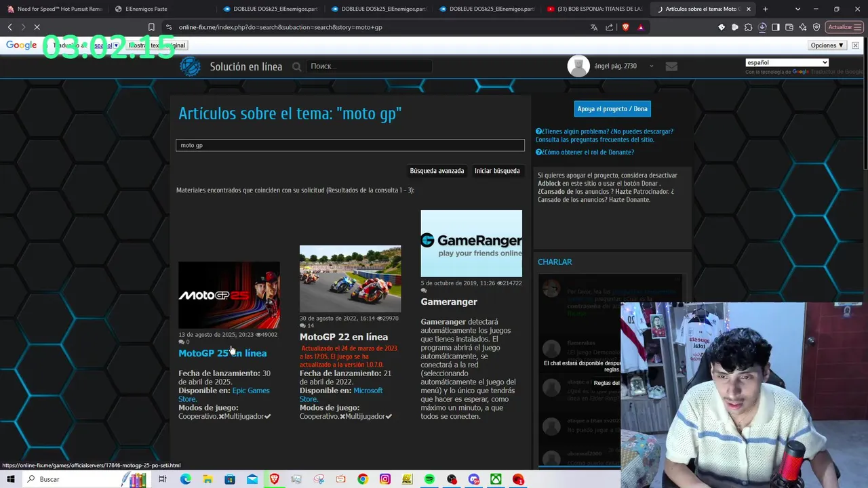
Task: Click the share page icon in address bar
Action: pyautogui.click(x=609, y=27)
